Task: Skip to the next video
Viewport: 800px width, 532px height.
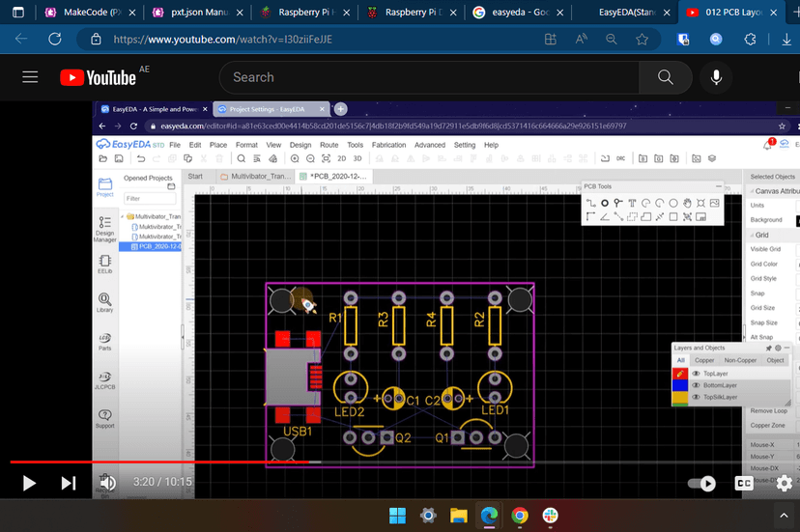Action: point(69,482)
